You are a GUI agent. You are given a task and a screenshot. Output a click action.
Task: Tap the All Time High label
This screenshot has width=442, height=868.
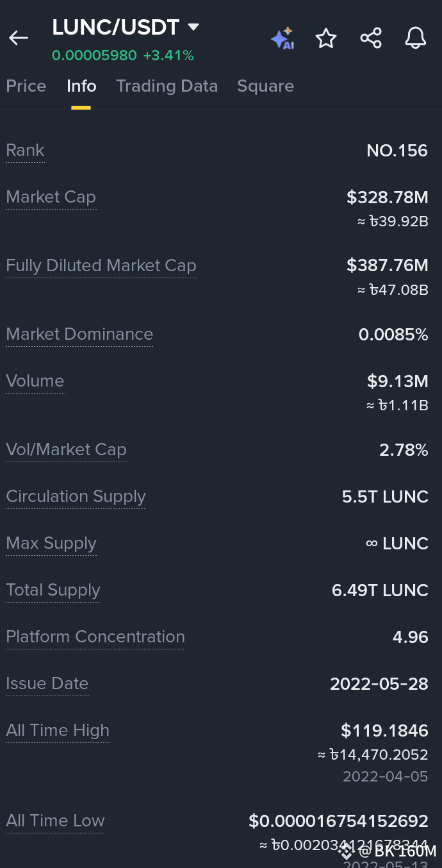[58, 730]
